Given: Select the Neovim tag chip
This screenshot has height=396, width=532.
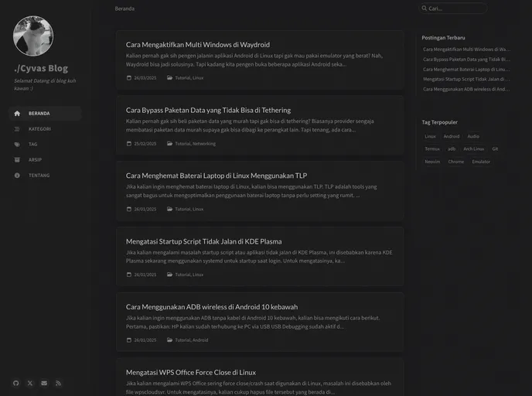Looking at the screenshot, I should click(x=432, y=162).
